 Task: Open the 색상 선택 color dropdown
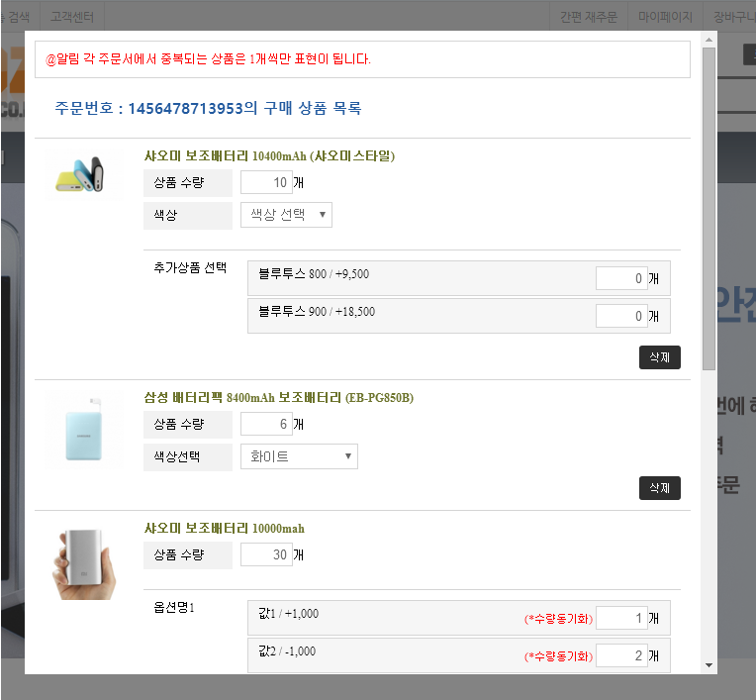tap(286, 215)
